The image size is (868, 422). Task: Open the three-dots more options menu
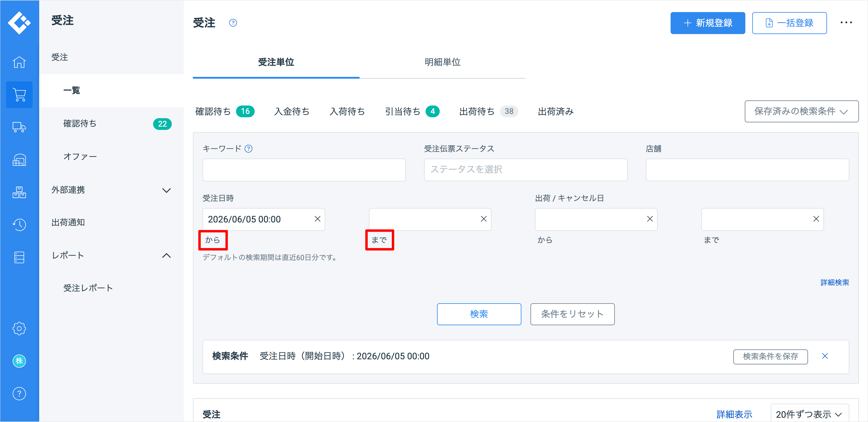click(x=846, y=23)
